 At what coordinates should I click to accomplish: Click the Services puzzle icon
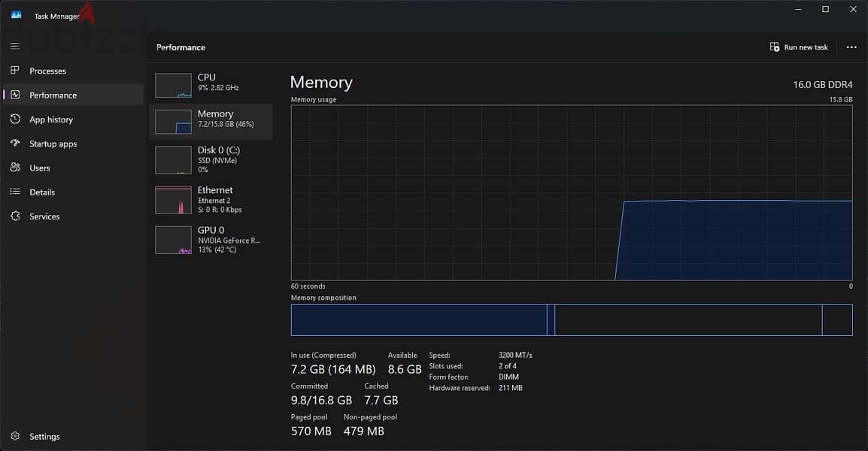(x=15, y=216)
